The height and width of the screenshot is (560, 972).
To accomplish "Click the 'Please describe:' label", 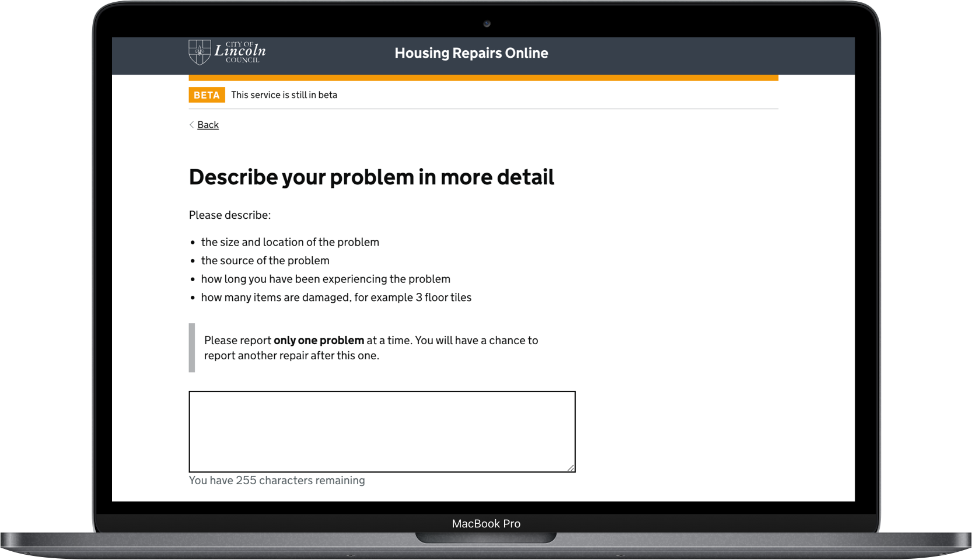I will [x=230, y=215].
